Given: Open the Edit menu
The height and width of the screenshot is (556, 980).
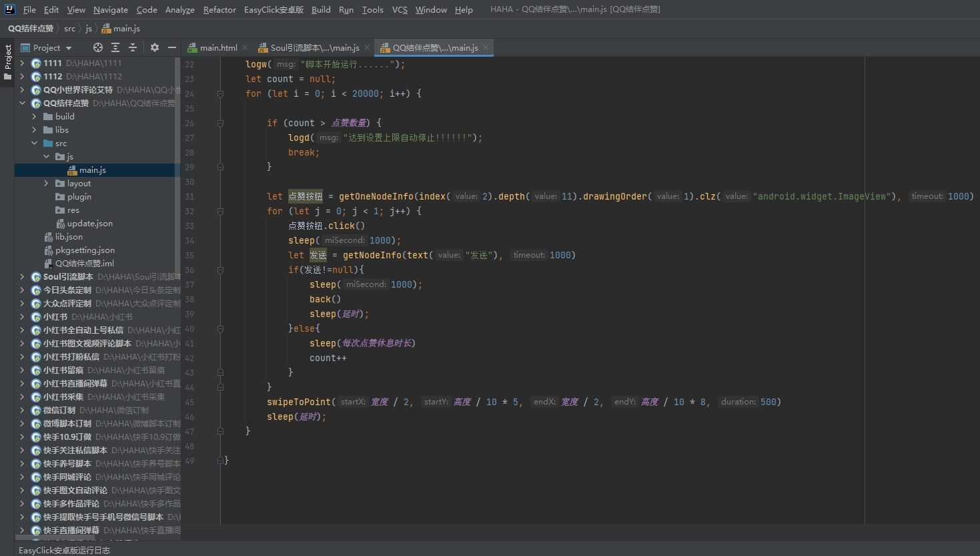Looking at the screenshot, I should 51,9.
